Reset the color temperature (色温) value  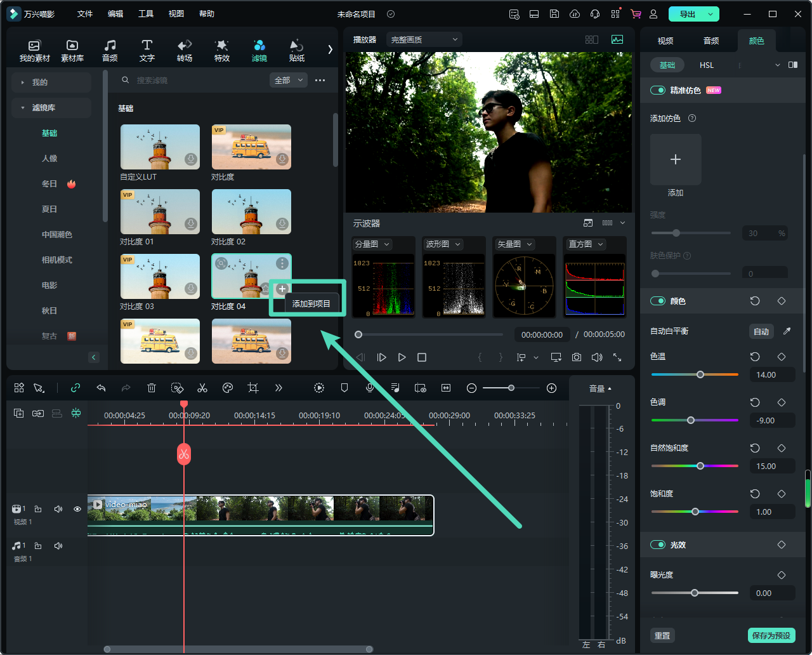755,357
